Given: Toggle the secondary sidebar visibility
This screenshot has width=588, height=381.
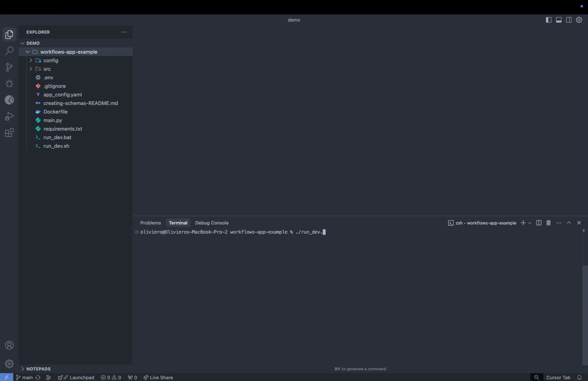Looking at the screenshot, I should (569, 20).
